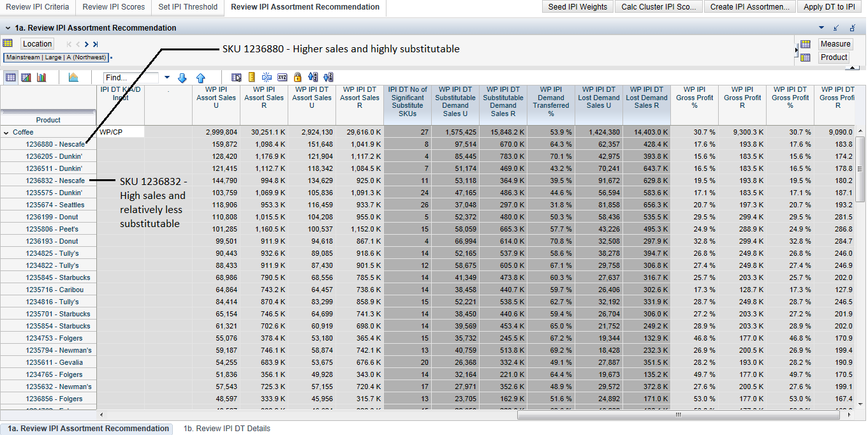Collapse the 1a. Review IPI Assortment panel

coord(7,28)
